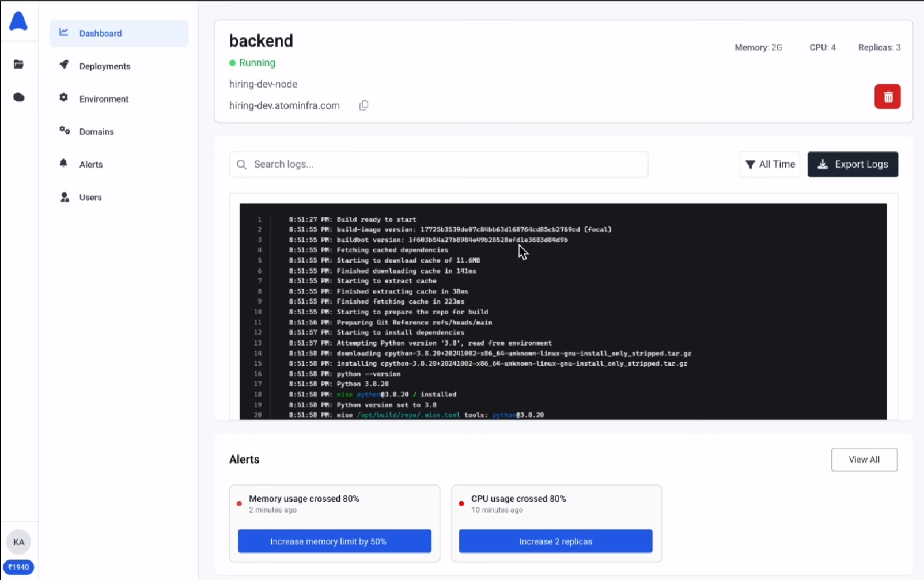
Task: Open the folder icon in the left rail
Action: point(19,64)
